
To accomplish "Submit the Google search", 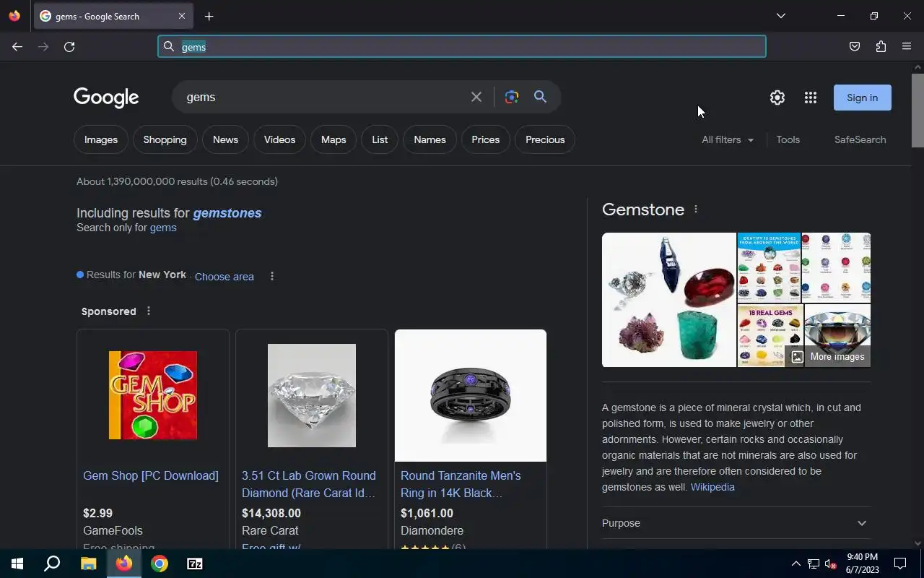I will point(540,97).
